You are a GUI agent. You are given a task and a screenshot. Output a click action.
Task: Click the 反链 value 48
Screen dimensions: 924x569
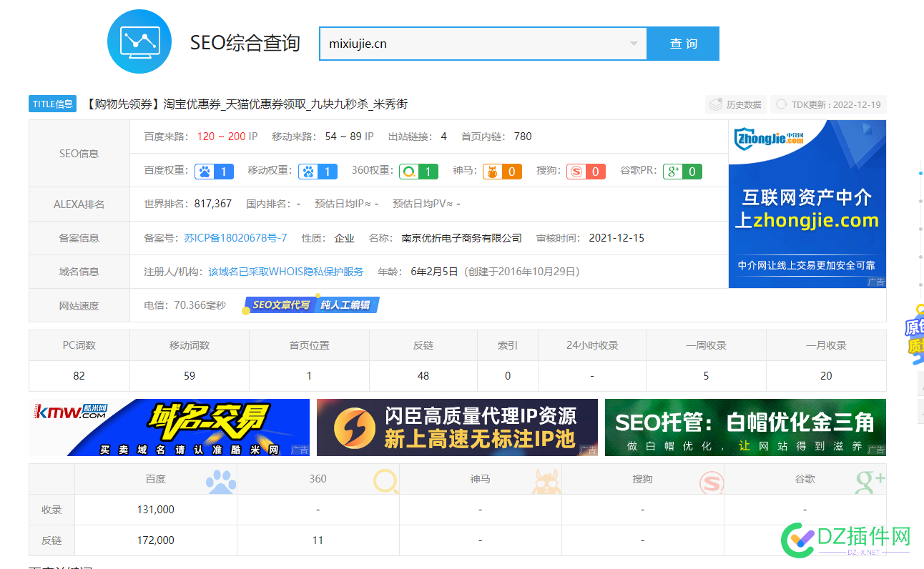pyautogui.click(x=423, y=376)
